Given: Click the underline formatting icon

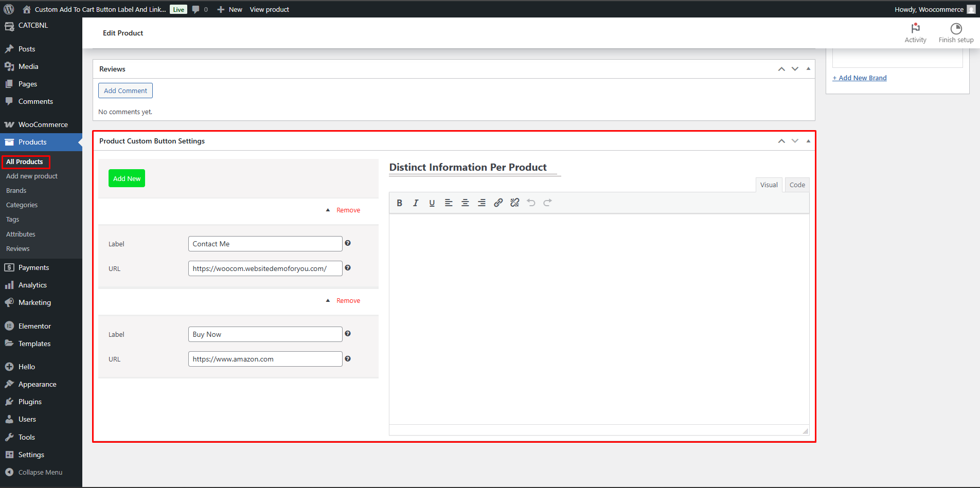Looking at the screenshot, I should pyautogui.click(x=432, y=203).
